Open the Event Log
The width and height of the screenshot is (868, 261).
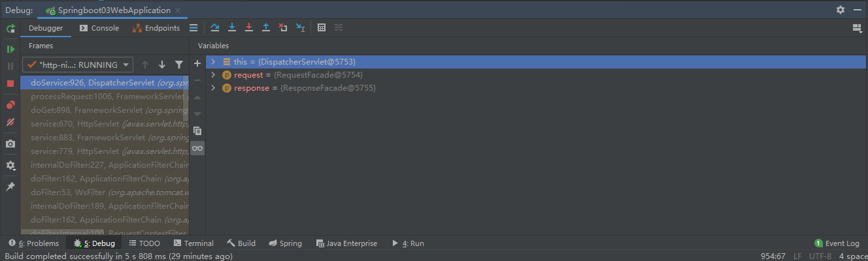[x=837, y=243]
